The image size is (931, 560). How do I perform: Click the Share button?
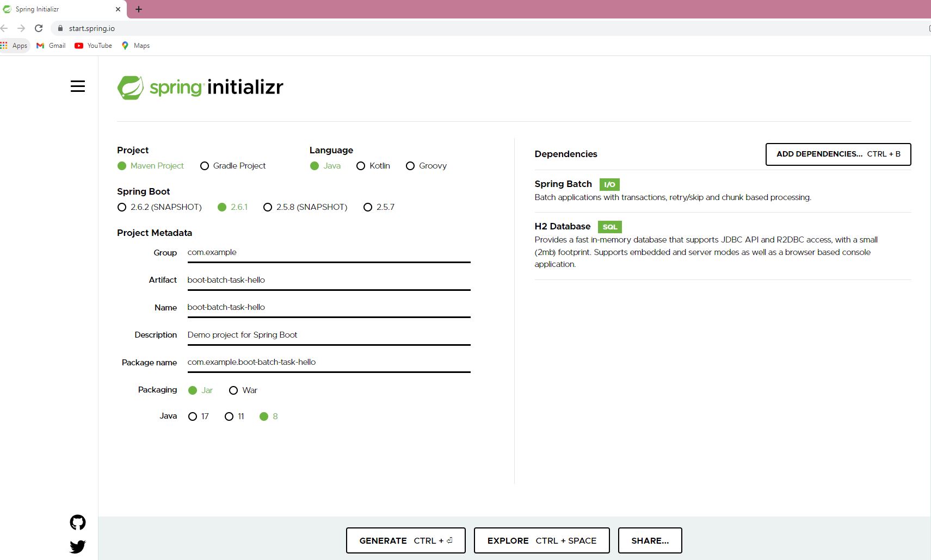click(x=650, y=540)
